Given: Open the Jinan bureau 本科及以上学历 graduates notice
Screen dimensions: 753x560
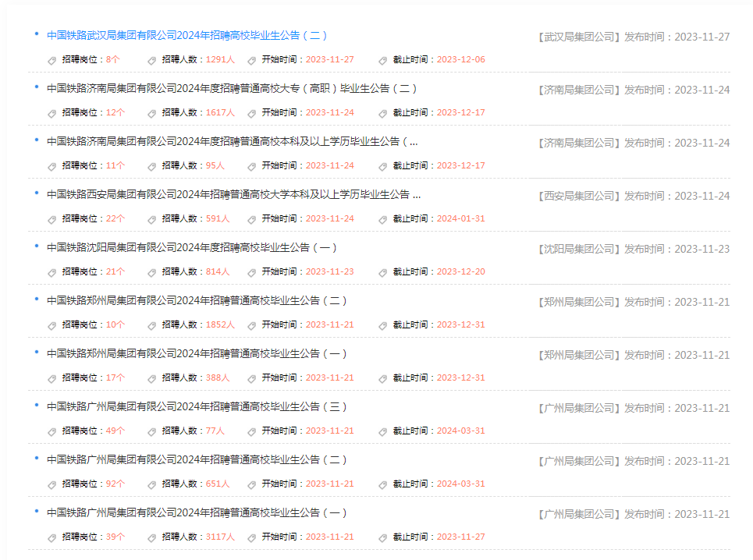Looking at the screenshot, I should [233, 141].
